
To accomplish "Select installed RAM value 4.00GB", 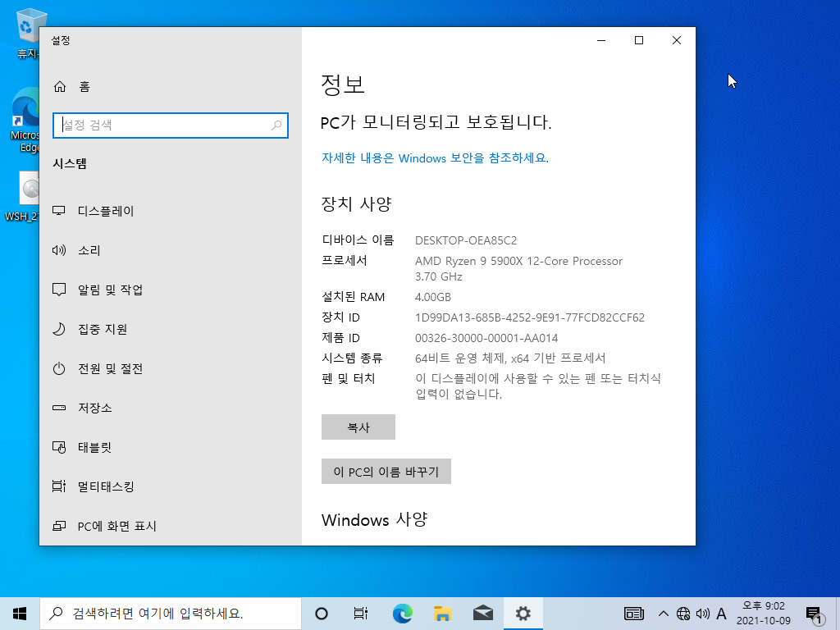I will pyautogui.click(x=433, y=297).
